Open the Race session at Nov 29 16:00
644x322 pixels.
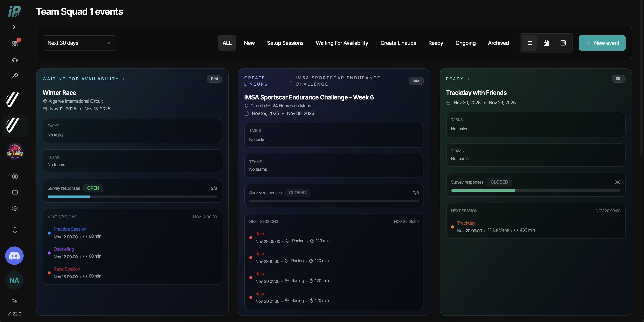(260, 254)
